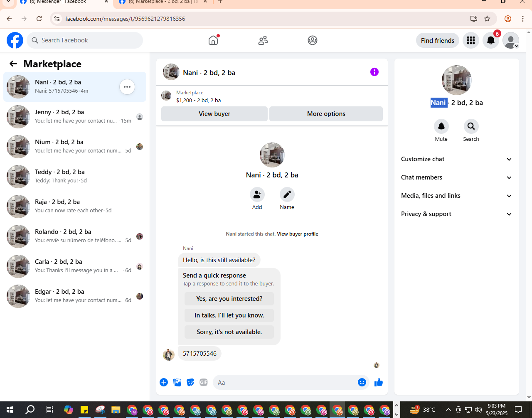Open the Facebook logo home link
Viewport: 532px width, 418px height.
[15, 40]
